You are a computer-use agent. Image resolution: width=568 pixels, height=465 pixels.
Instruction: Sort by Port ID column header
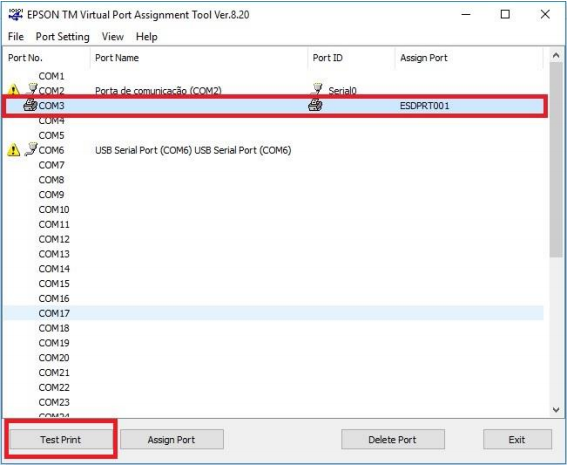point(351,58)
